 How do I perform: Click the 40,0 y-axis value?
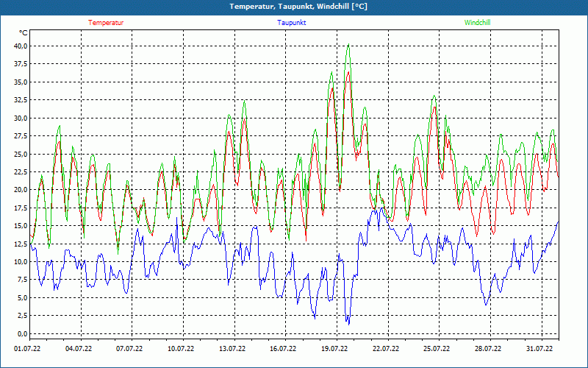click(21, 46)
